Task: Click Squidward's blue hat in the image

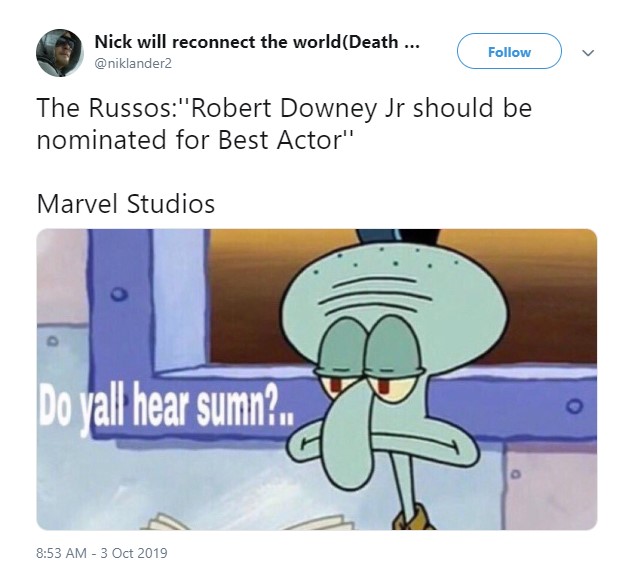Action: [397, 236]
